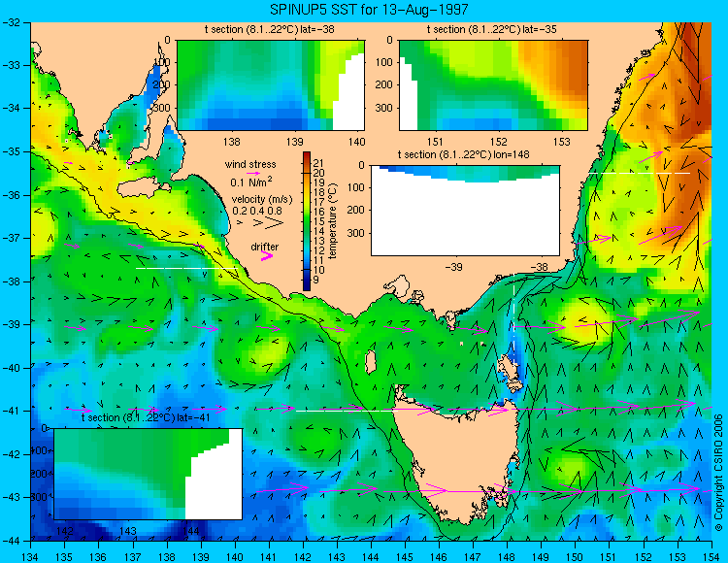Open the lat=-35 temperature section inset
Viewport: 728px width, 563px height.
pyautogui.click(x=493, y=85)
